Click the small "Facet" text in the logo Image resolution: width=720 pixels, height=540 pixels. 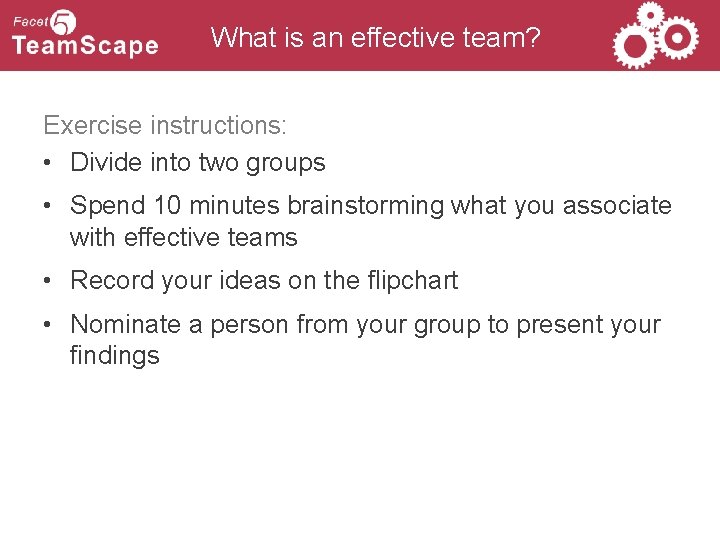(x=30, y=20)
